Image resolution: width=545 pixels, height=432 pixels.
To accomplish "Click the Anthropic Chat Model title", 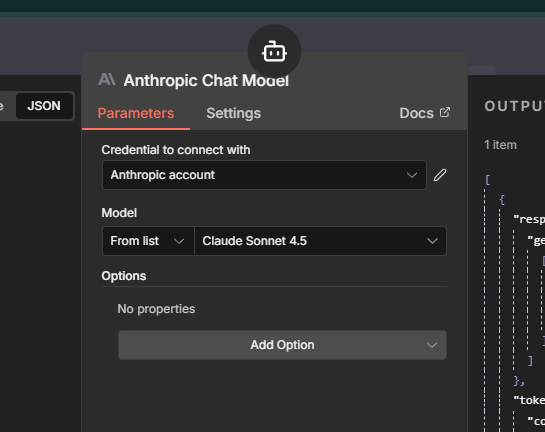I will pyautogui.click(x=206, y=80).
